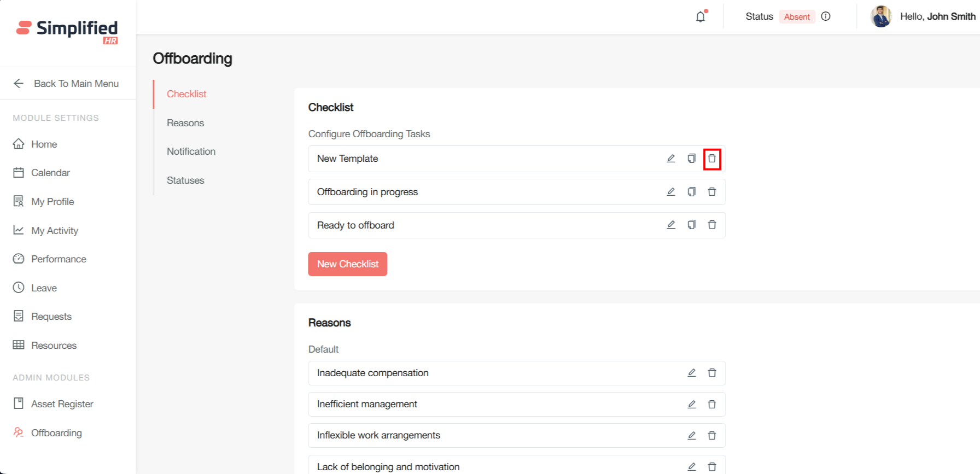Image resolution: width=980 pixels, height=474 pixels.
Task: Go to Asset Register module
Action: click(x=62, y=404)
